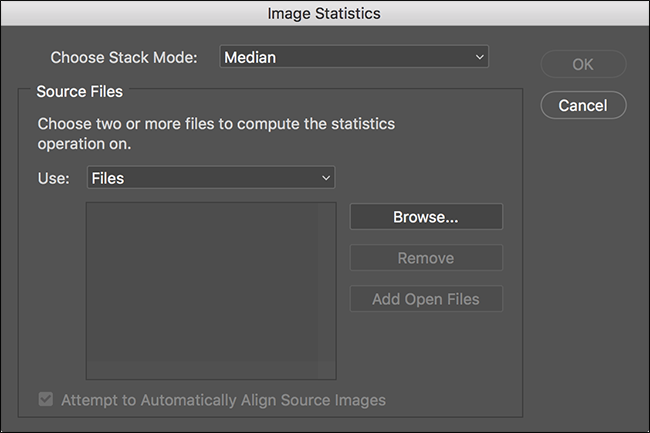The height and width of the screenshot is (433, 650).
Task: Click the chevron beside Median
Action: tap(480, 58)
